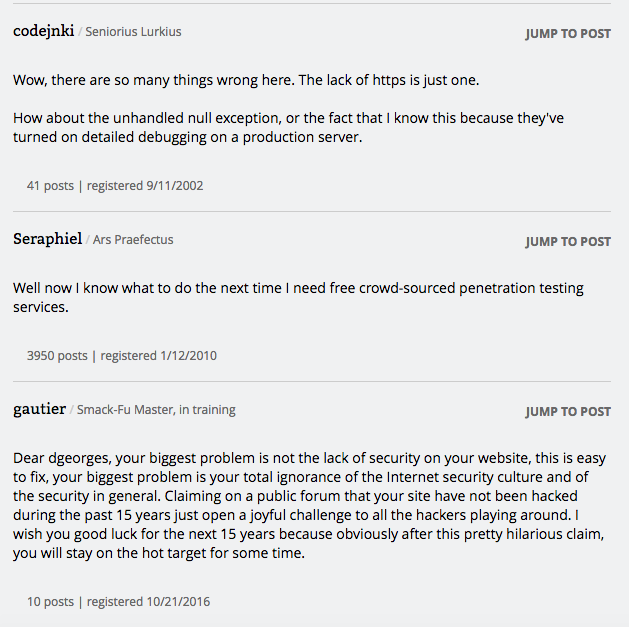
Task: Click the registered 10/21/2016 date
Action: point(148,602)
